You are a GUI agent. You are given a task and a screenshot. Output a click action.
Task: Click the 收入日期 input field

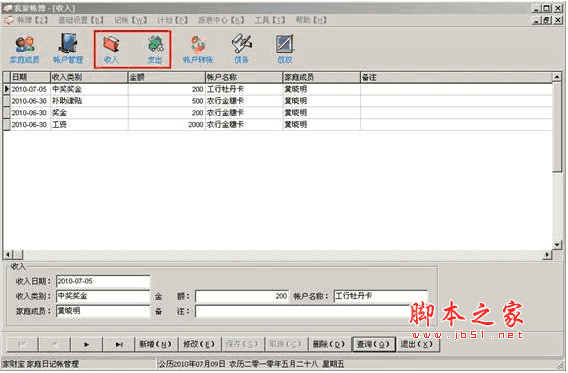click(x=103, y=281)
